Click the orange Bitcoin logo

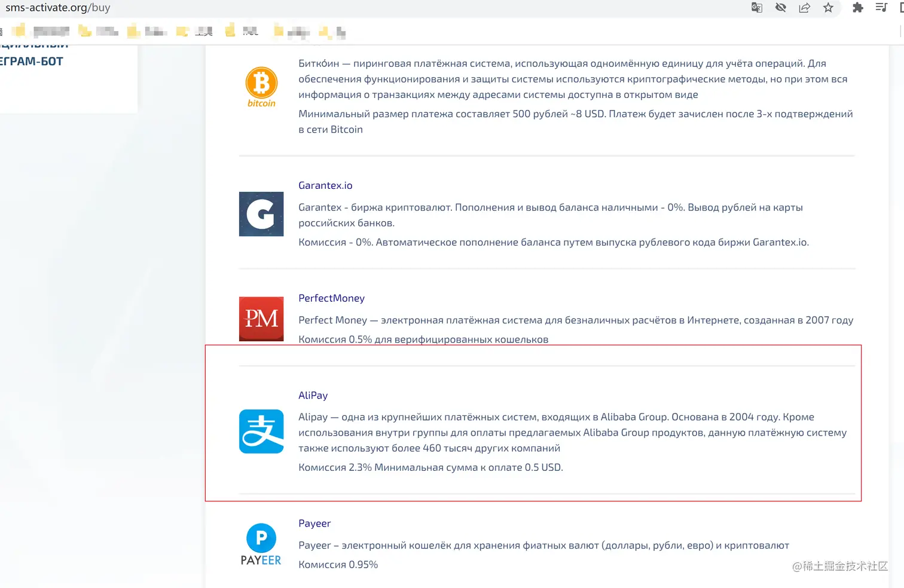[261, 87]
